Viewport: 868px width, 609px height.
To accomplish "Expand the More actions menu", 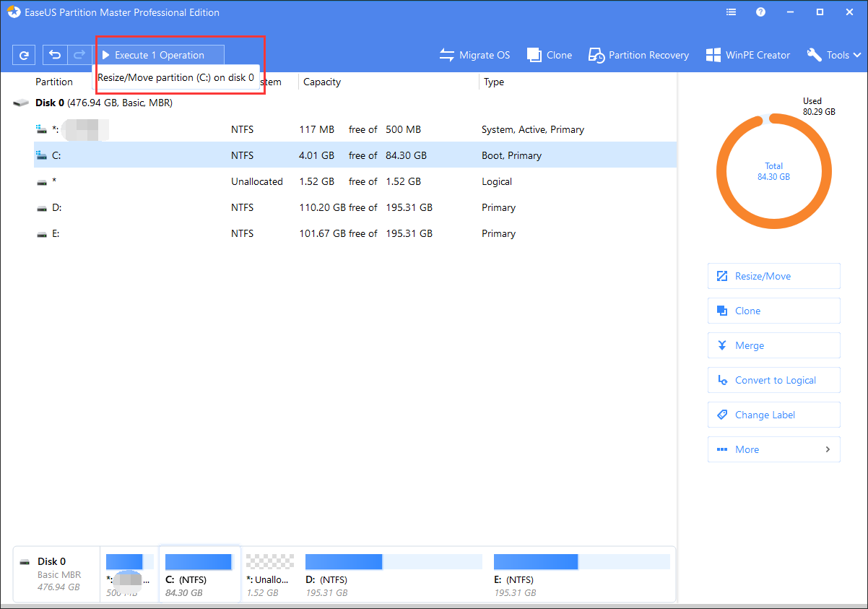I will (773, 449).
